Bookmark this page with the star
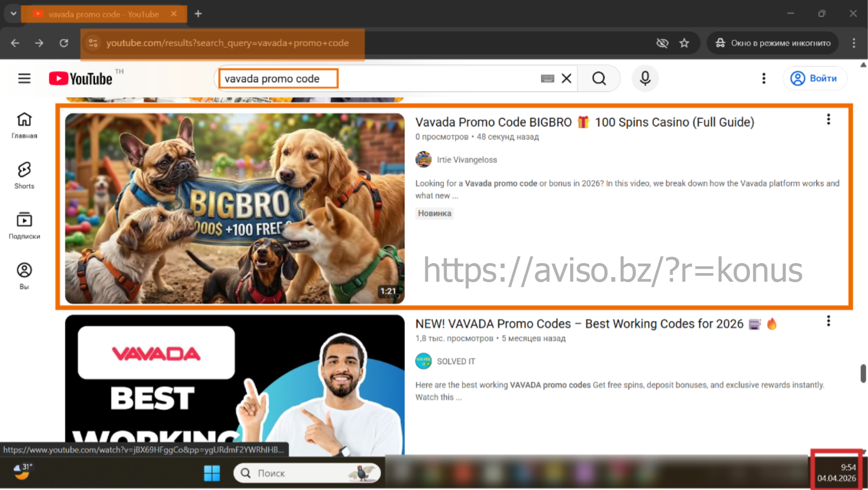 coord(684,43)
